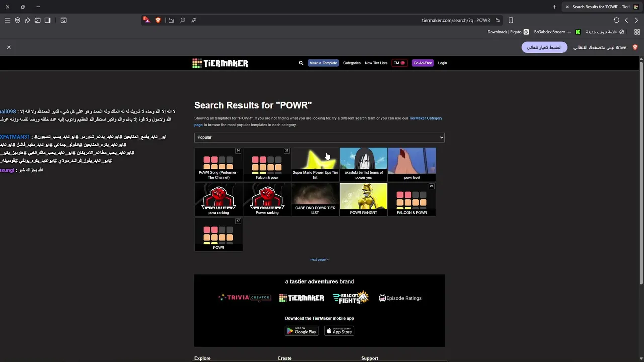Open Brave Shields lion icon

pyautogui.click(x=158, y=20)
